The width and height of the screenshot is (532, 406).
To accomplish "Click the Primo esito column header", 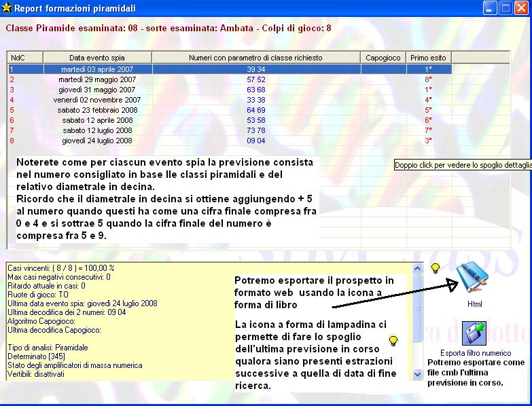I will 429,58.
